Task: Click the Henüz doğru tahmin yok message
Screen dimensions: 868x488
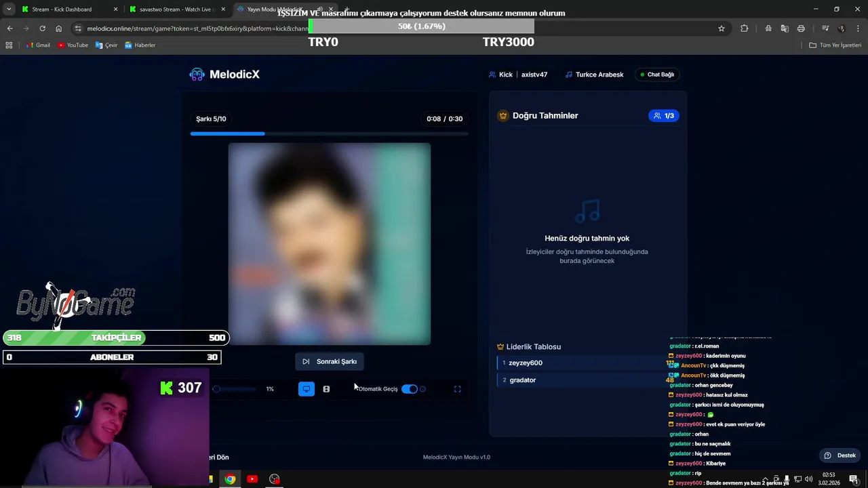Action: pos(587,239)
